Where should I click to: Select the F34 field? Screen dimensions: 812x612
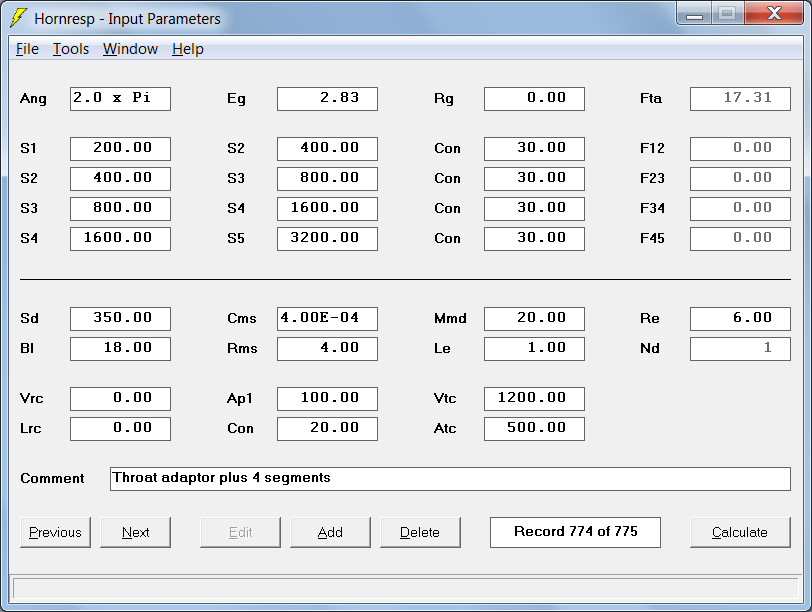click(741, 209)
